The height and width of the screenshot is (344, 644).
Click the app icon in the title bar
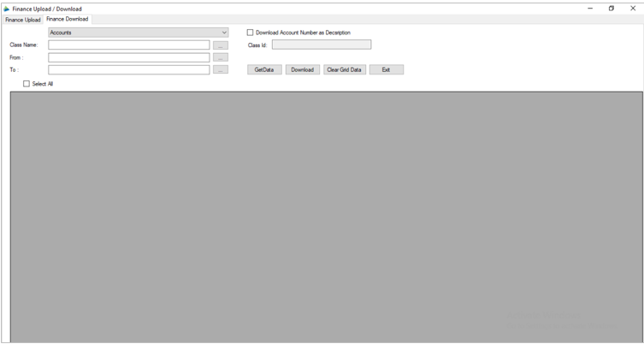[7, 9]
